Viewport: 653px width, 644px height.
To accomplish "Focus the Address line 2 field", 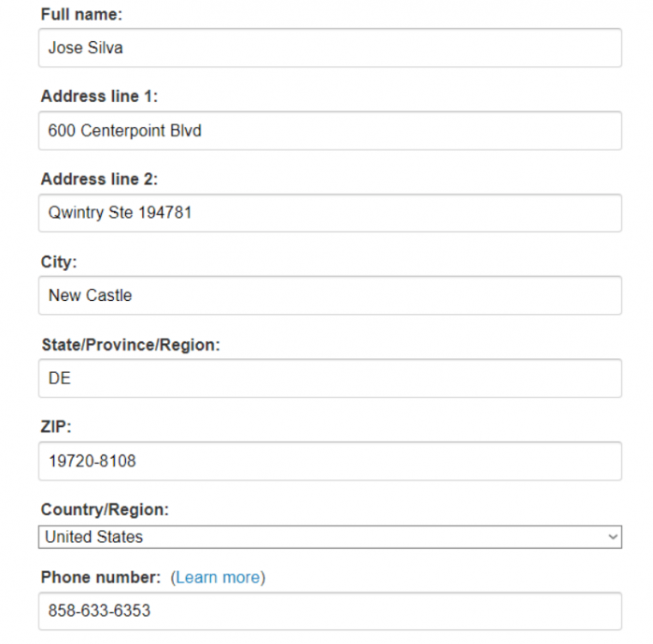I will click(330, 213).
